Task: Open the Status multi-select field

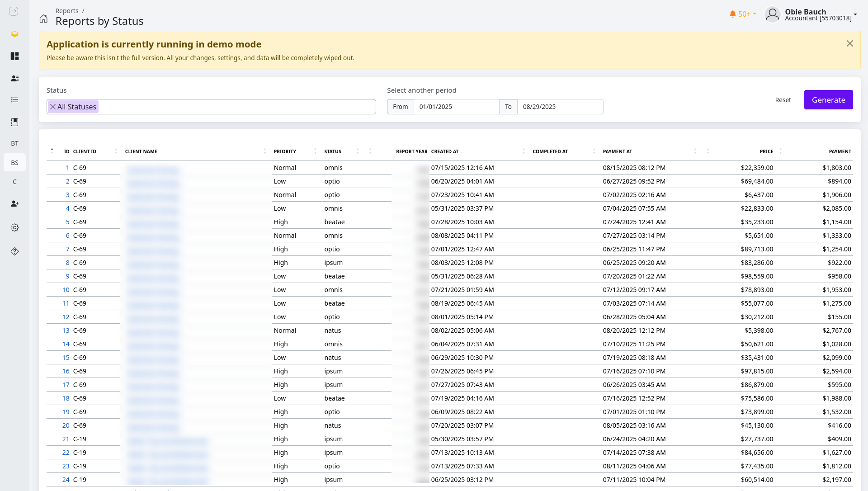Action: (235, 107)
